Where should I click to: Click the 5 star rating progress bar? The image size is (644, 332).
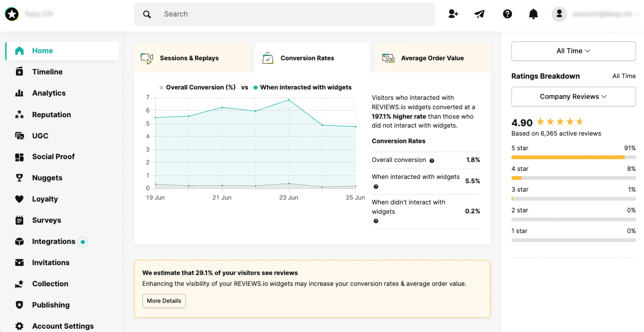click(573, 157)
